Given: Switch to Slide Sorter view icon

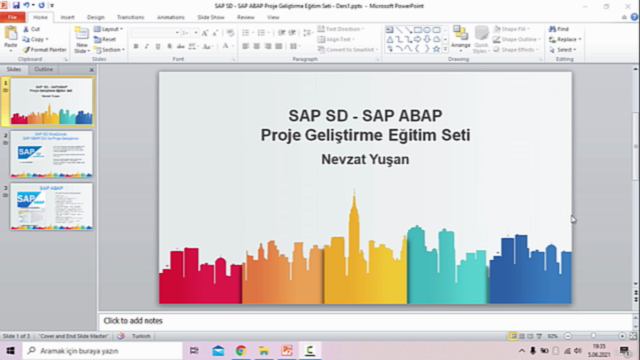Looking at the screenshot, I should click(522, 336).
